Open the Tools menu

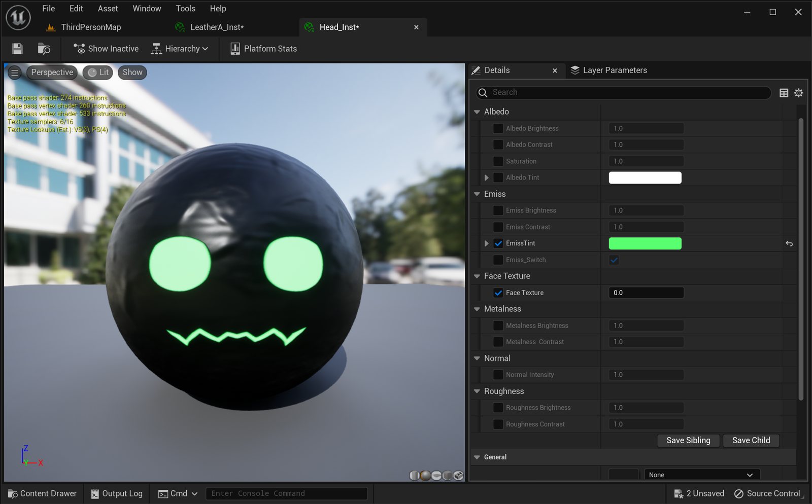(186, 9)
